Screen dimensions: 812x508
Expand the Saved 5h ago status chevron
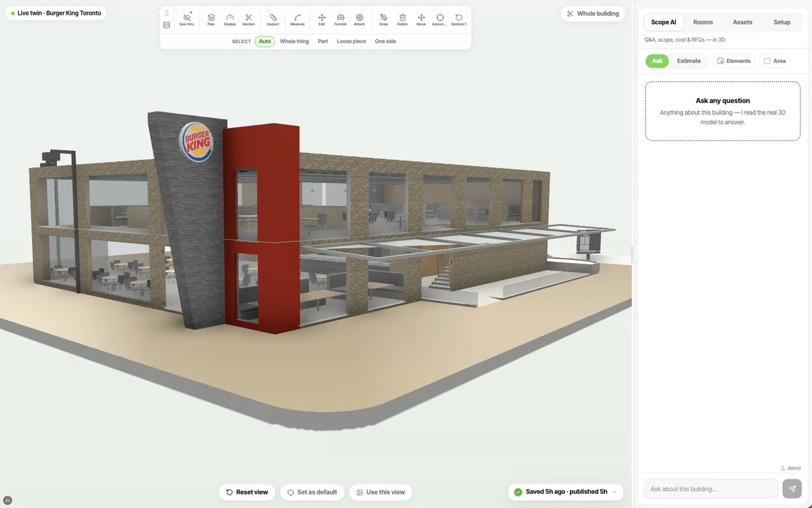click(x=614, y=492)
